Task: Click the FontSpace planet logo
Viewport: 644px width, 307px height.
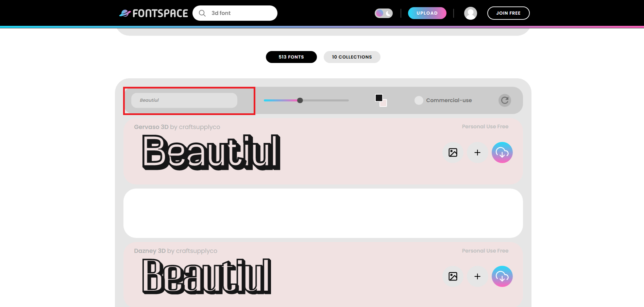Action: (x=125, y=13)
